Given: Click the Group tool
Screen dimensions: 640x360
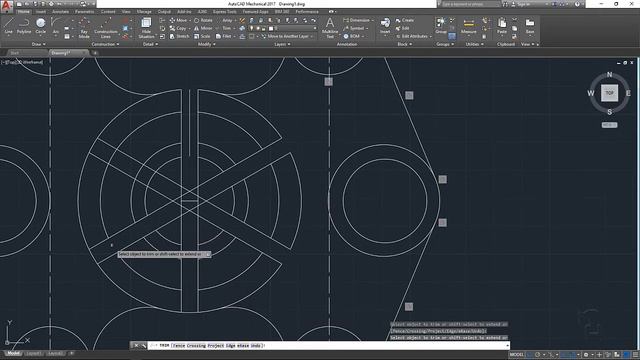Looking at the screenshot, I should [x=441, y=25].
